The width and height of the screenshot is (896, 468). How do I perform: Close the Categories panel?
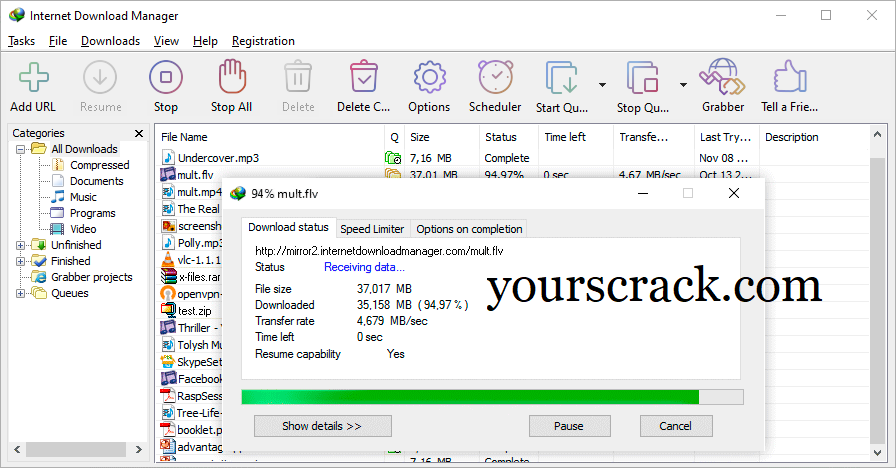click(x=139, y=133)
